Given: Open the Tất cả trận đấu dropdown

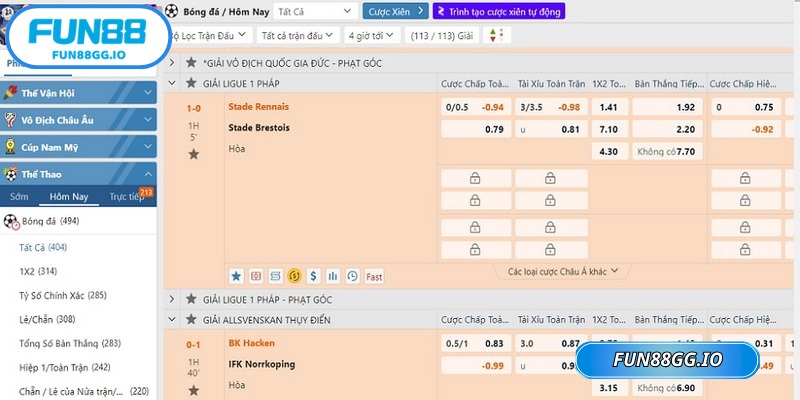Looking at the screenshot, I should click(x=298, y=35).
